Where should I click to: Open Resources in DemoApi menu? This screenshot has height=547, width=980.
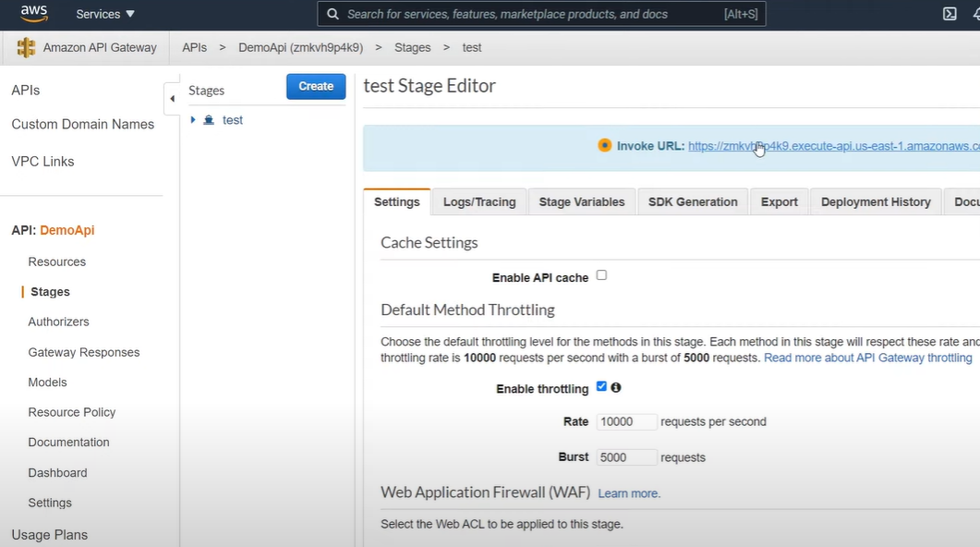click(57, 261)
